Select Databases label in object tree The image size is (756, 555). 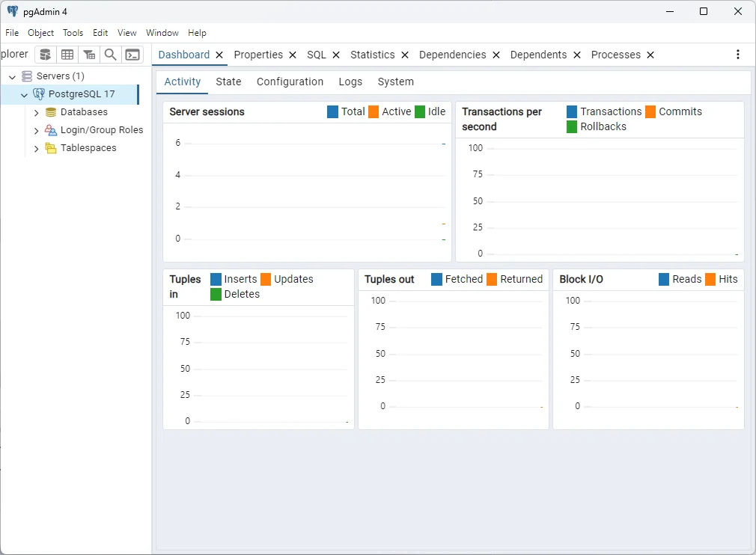pyautogui.click(x=84, y=111)
